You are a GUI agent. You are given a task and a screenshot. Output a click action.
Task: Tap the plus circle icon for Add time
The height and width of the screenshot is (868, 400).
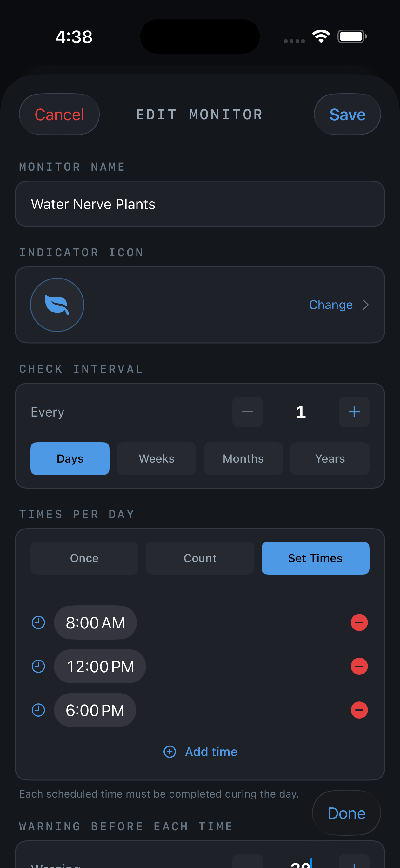(170, 752)
